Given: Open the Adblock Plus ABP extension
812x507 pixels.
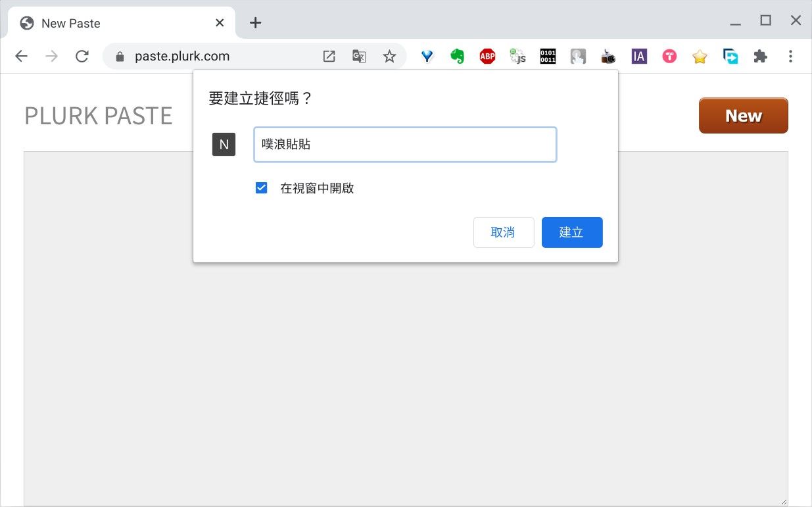Looking at the screenshot, I should [x=487, y=57].
